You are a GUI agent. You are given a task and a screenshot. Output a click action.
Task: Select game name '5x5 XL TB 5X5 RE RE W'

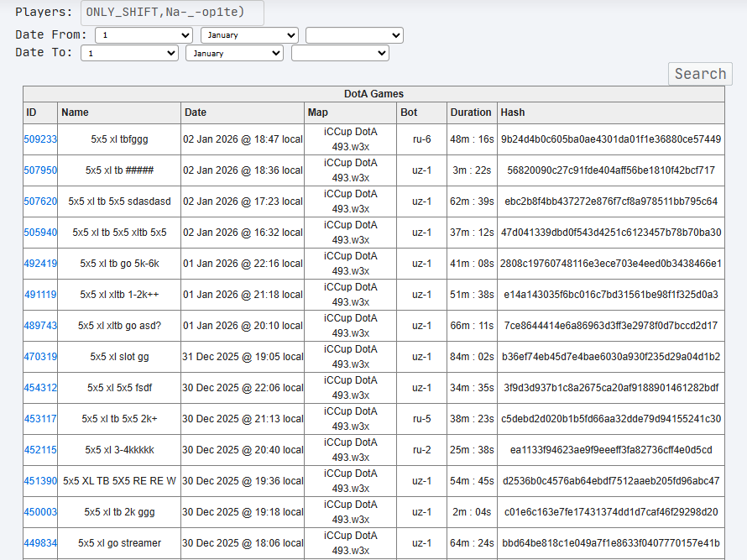(119, 481)
